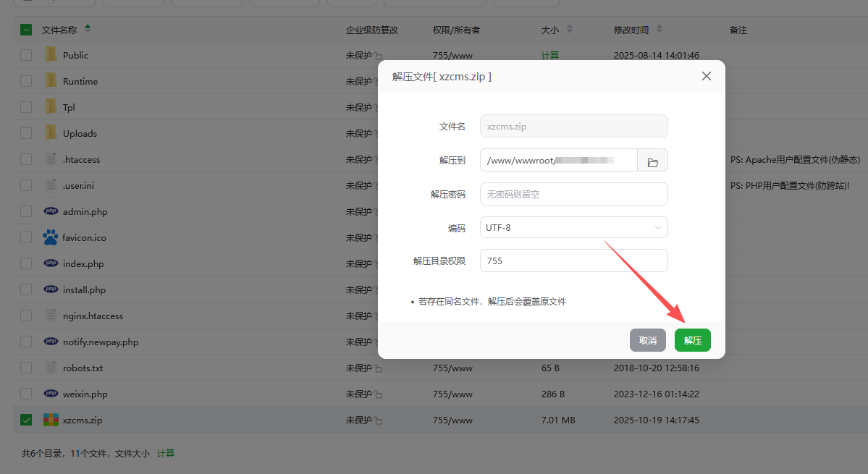Click the favicon.ico paw icon

(51, 237)
